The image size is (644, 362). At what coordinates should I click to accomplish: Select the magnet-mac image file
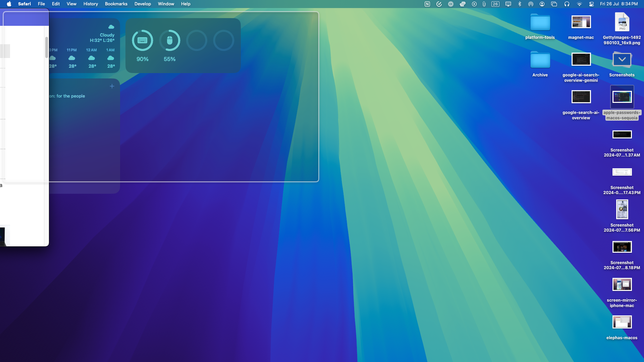tap(581, 22)
